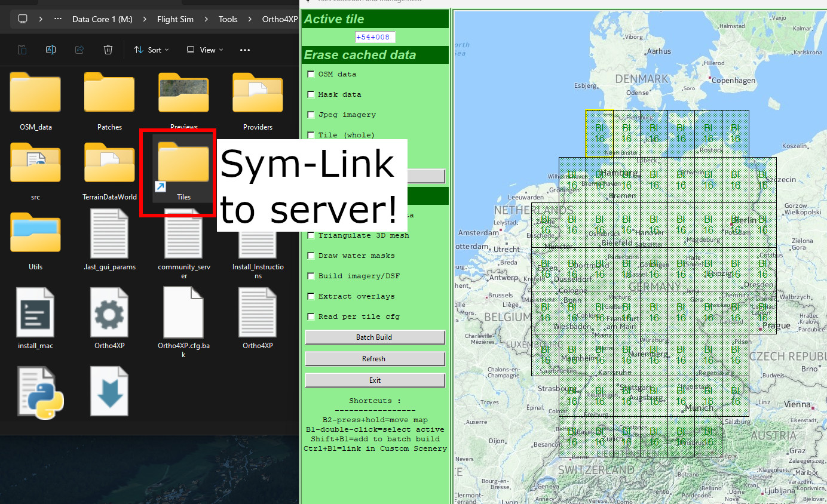Check Draw water masks option
The image size is (827, 504).
(x=311, y=256)
